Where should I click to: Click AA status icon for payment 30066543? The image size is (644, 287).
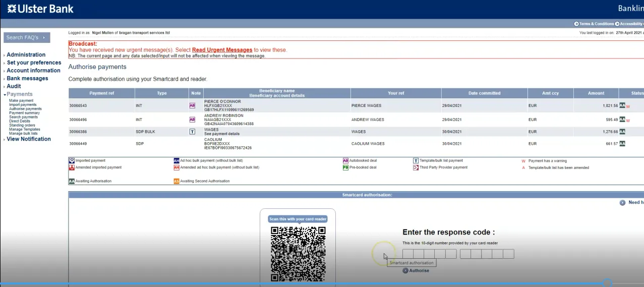pyautogui.click(x=622, y=105)
